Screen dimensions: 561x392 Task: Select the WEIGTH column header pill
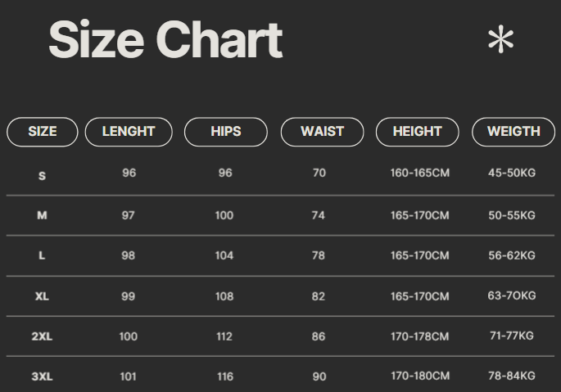pyautogui.click(x=513, y=132)
